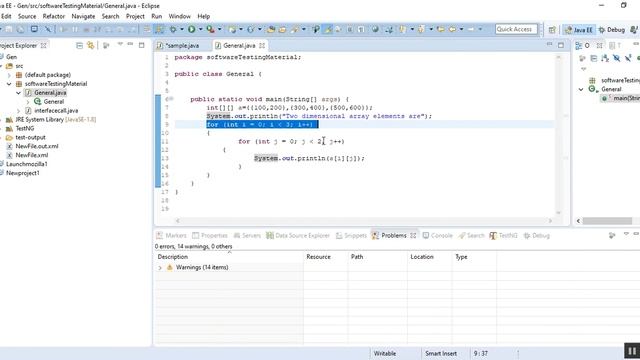The width and height of the screenshot is (640, 360).
Task: Collapse the General.java tree node
Action: pos(18,93)
